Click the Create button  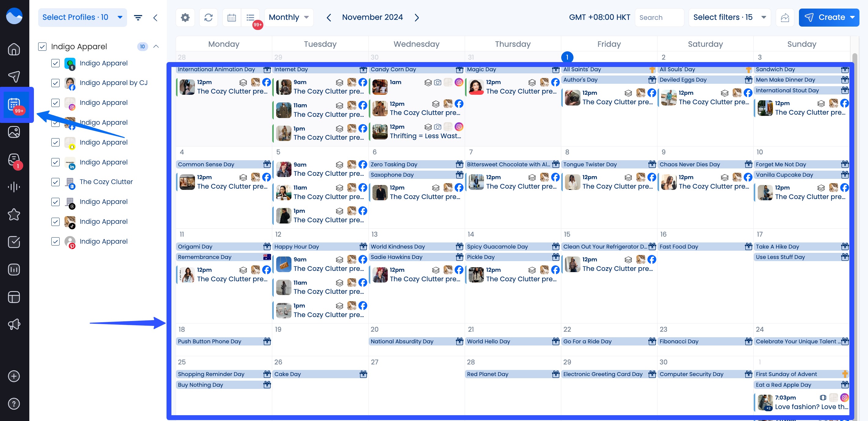click(x=829, y=17)
